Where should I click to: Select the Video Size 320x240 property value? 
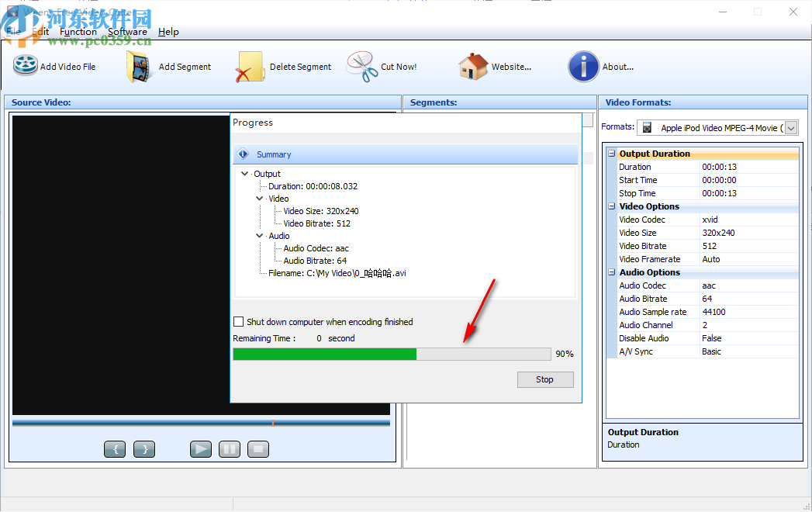tap(749, 233)
